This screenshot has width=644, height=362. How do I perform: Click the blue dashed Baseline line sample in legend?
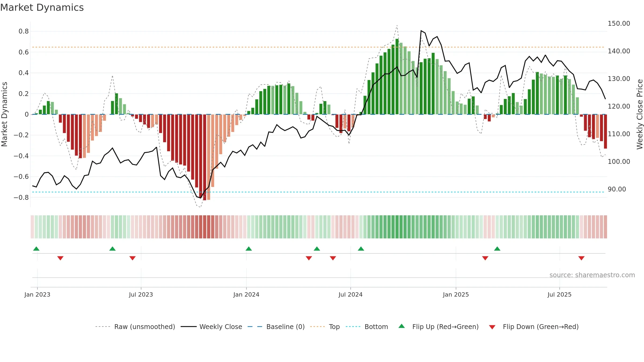tap(255, 327)
